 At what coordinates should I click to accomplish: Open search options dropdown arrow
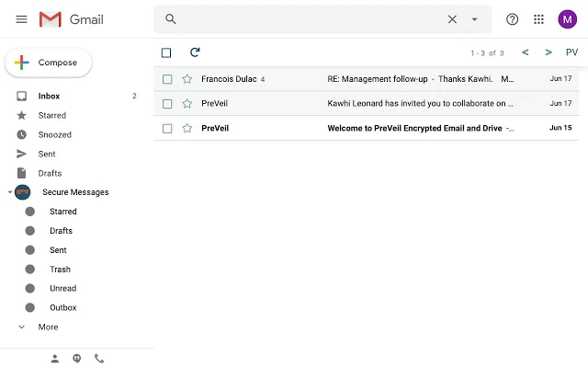coord(474,19)
